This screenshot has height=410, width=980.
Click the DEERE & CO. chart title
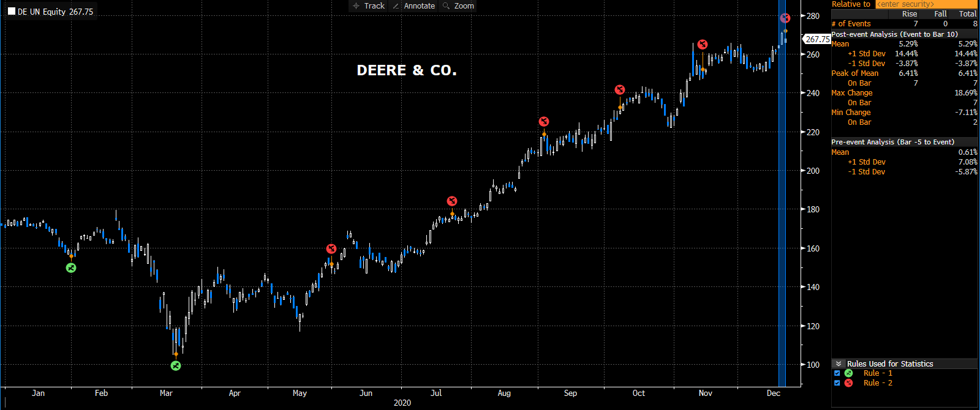pyautogui.click(x=407, y=70)
